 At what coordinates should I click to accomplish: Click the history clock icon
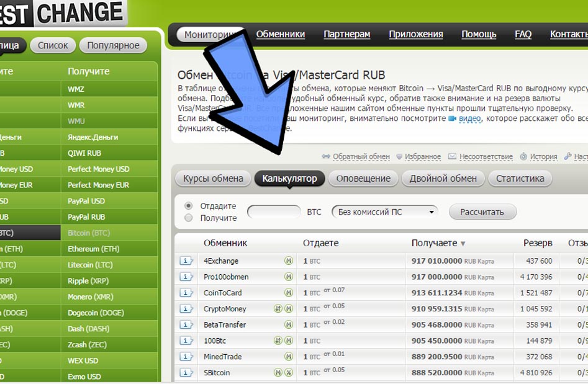523,156
